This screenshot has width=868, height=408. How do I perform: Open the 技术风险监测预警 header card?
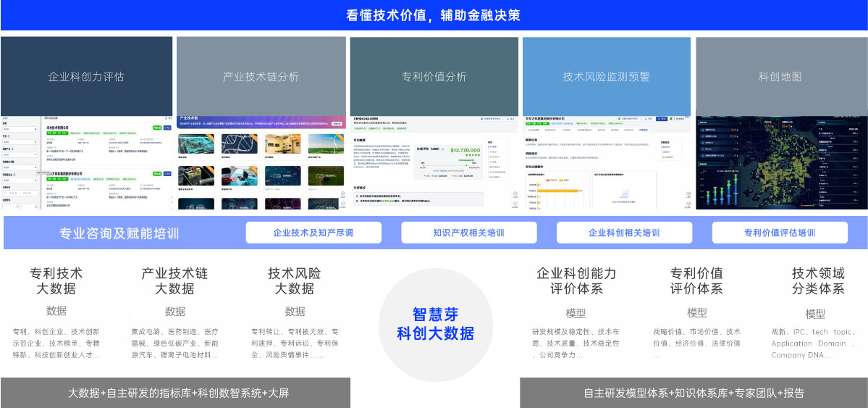coord(607,76)
